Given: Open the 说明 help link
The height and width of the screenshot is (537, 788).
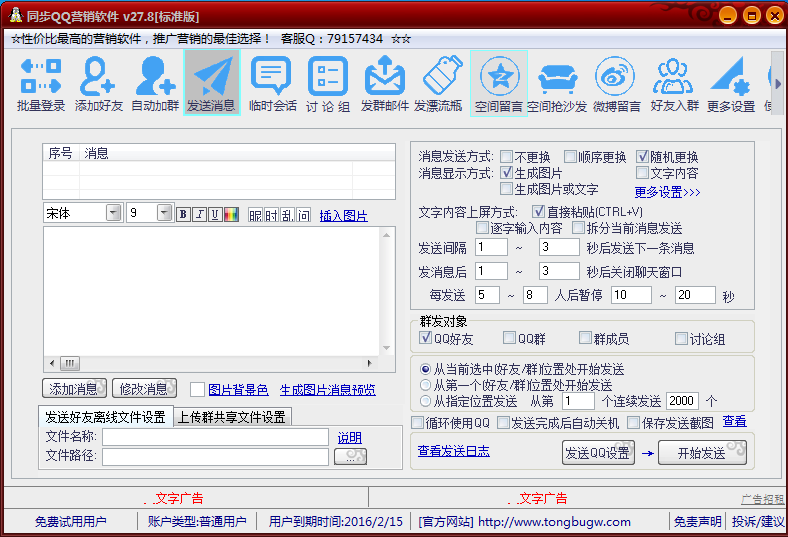Looking at the screenshot, I should tap(350, 438).
